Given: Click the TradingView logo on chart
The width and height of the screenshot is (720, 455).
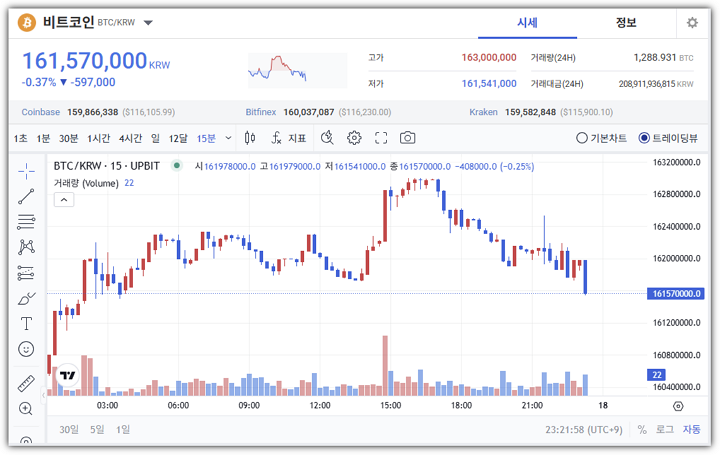Looking at the screenshot, I should 68,376.
